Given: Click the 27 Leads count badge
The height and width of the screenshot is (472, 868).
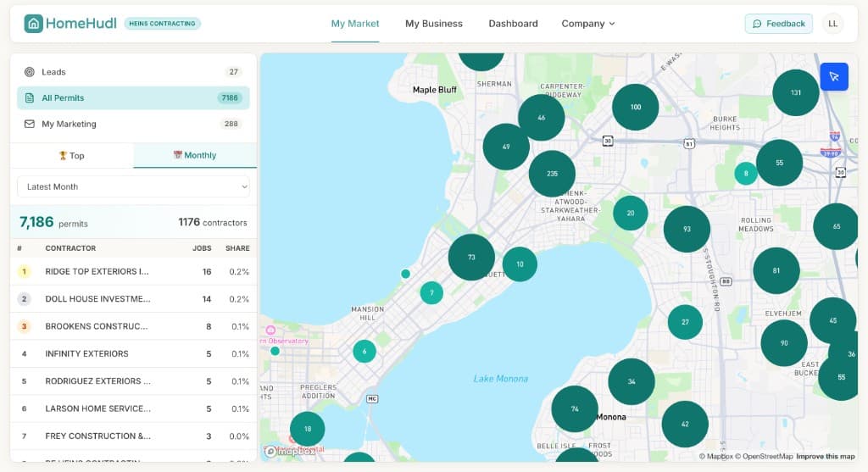Looking at the screenshot, I should [x=234, y=72].
